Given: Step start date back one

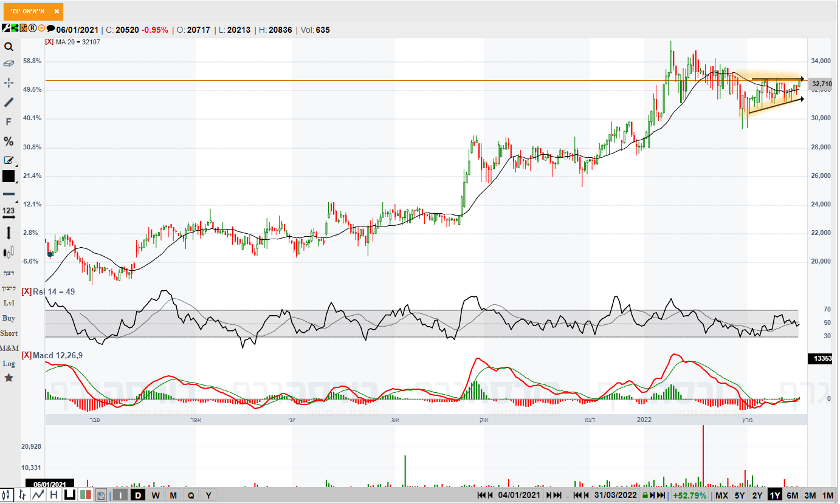Looking at the screenshot, I should pyautogui.click(x=491, y=495).
